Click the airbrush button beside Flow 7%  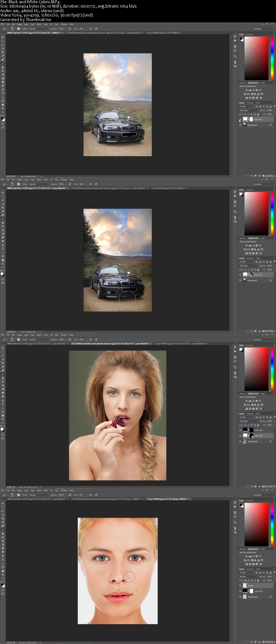(x=91, y=495)
